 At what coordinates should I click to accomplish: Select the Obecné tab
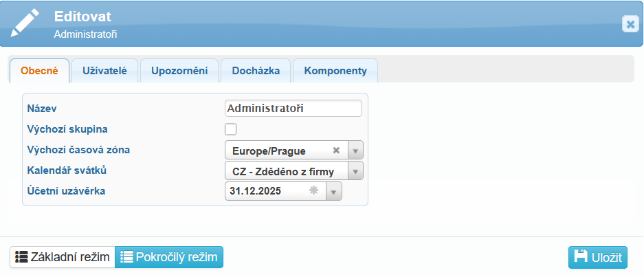39,71
